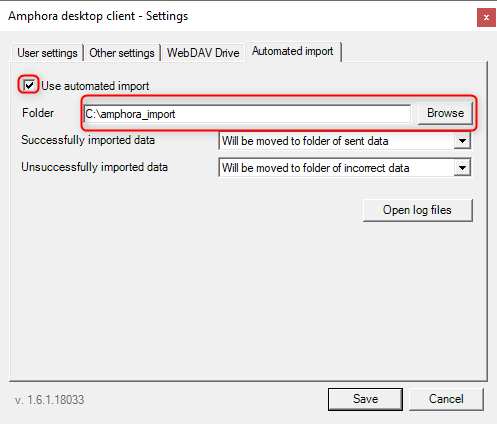Close the Settings window
The width and height of the screenshot is (497, 424).
pos(486,17)
